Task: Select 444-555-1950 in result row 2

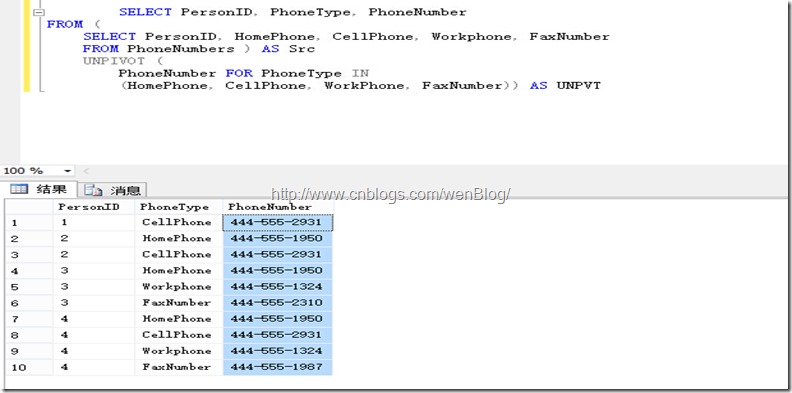Action: (278, 239)
